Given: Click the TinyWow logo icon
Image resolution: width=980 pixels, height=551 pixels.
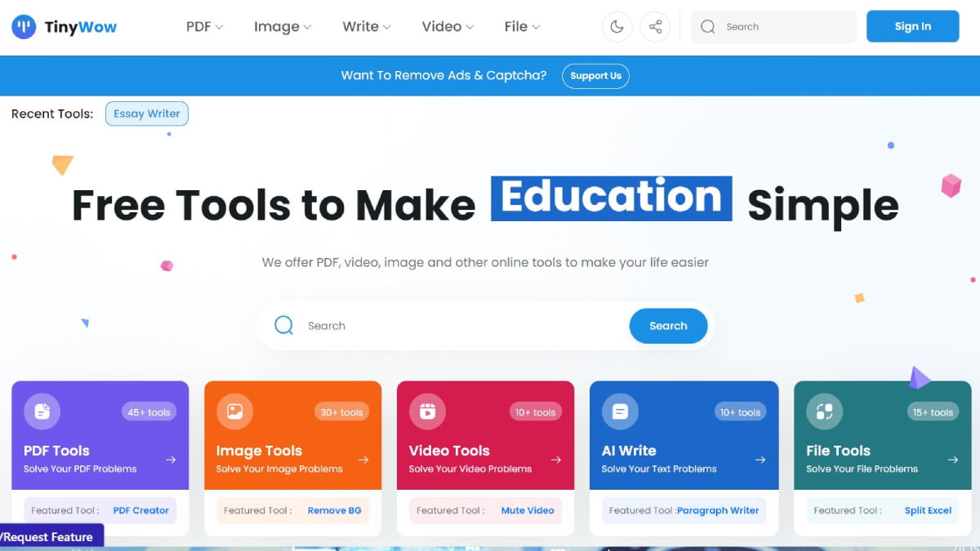Looking at the screenshot, I should [24, 27].
